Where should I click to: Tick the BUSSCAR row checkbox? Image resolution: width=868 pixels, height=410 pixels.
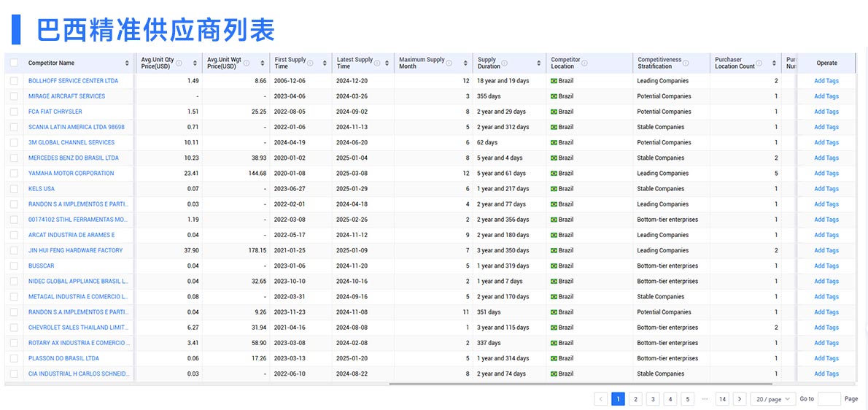[14, 266]
